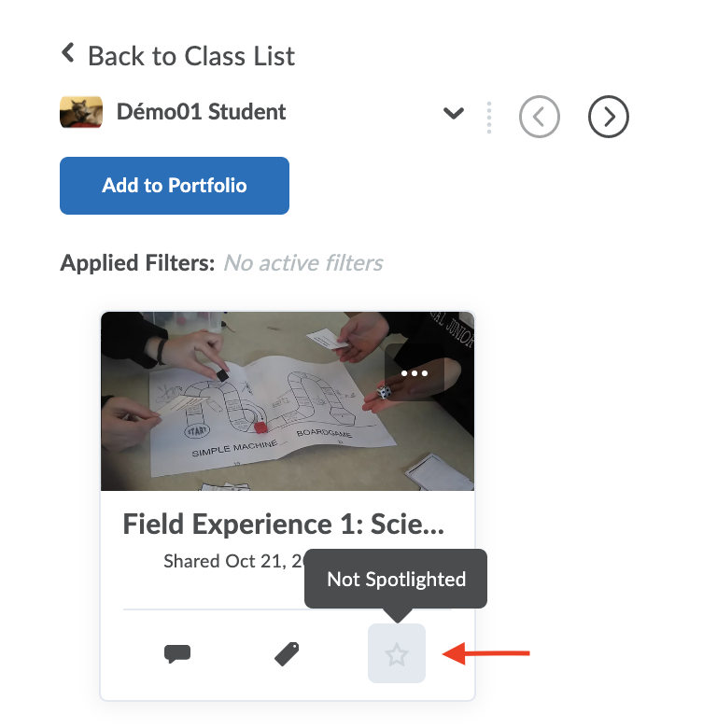Viewport: 717px width, 728px height.
Task: Click the tag icon on the card
Action: pos(287,654)
